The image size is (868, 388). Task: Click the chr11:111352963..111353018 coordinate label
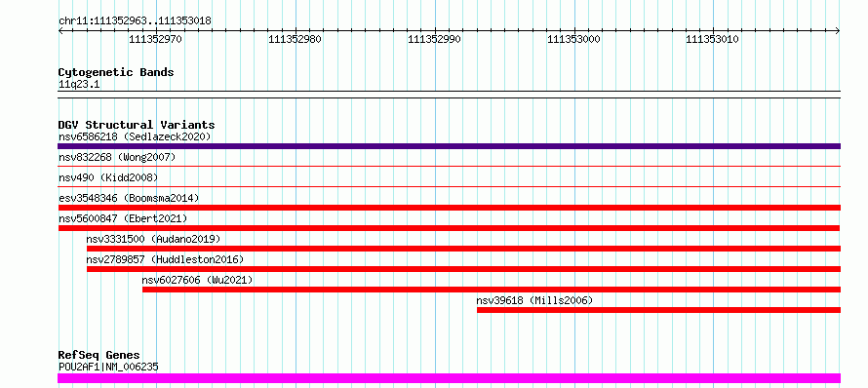[x=135, y=21]
